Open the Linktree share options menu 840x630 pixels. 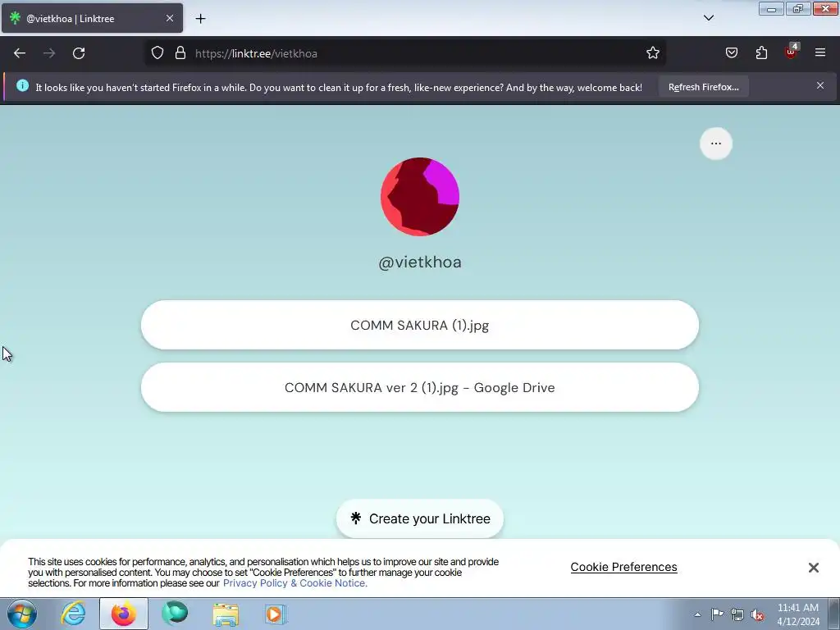coord(715,144)
